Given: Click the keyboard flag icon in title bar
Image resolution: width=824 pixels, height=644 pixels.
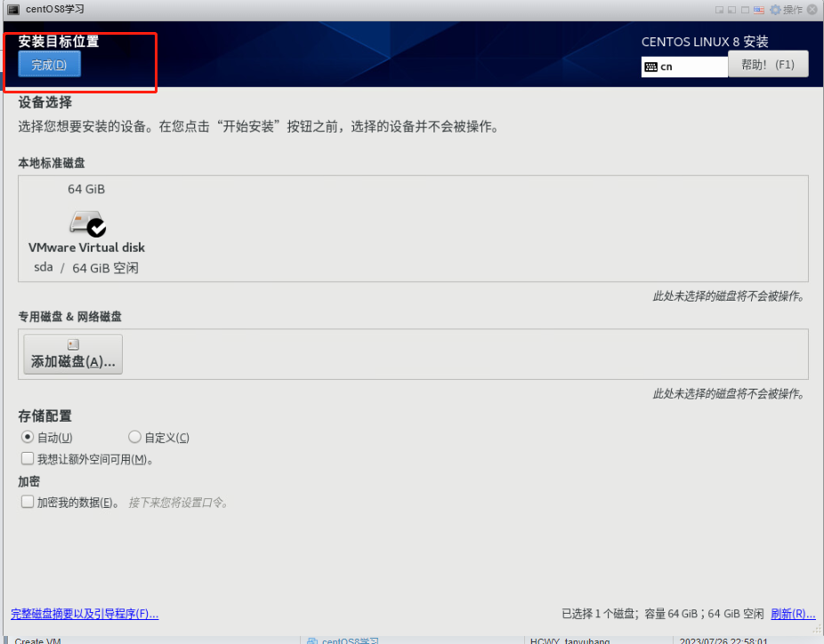Looking at the screenshot, I should pyautogui.click(x=759, y=10).
